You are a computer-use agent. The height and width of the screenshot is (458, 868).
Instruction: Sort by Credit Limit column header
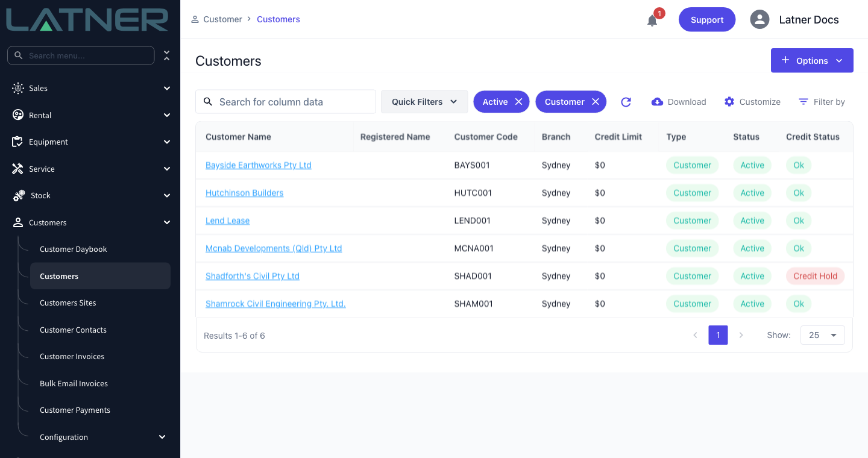pyautogui.click(x=618, y=137)
